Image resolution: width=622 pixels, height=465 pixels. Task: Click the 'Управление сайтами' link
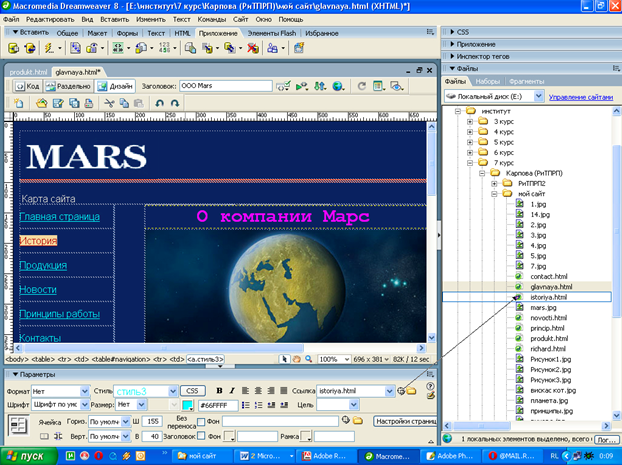581,97
